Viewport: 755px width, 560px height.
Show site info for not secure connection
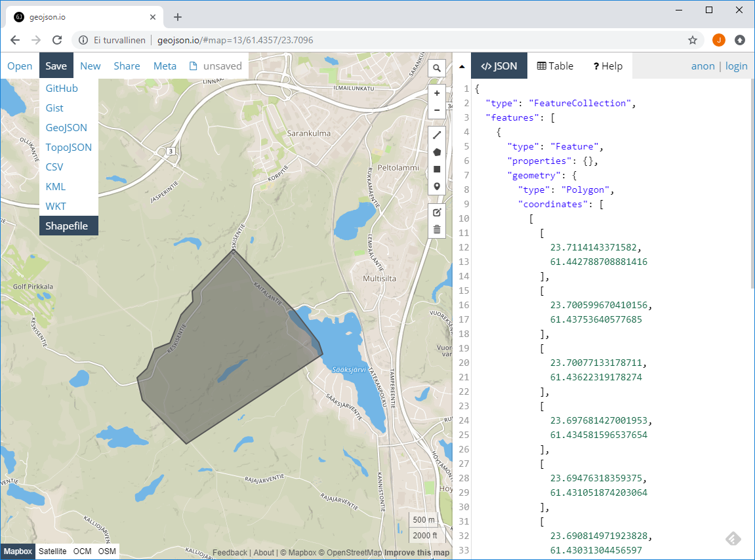pyautogui.click(x=83, y=40)
